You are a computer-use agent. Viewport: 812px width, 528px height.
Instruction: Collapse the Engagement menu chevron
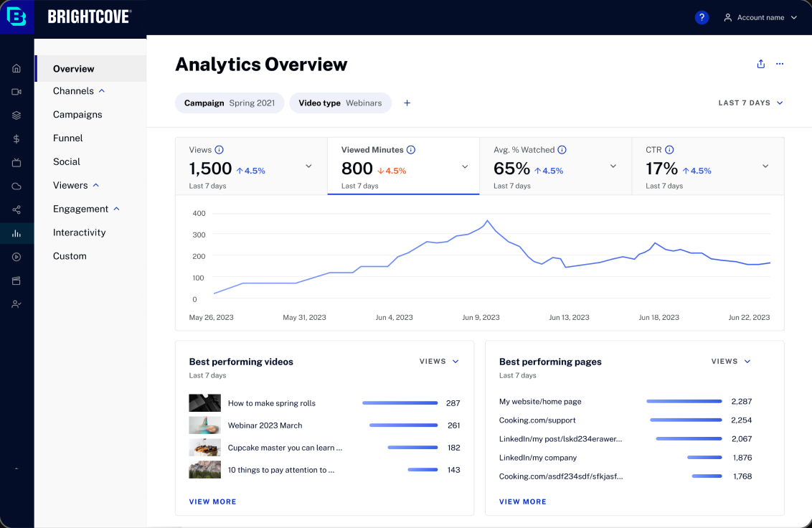(116, 209)
